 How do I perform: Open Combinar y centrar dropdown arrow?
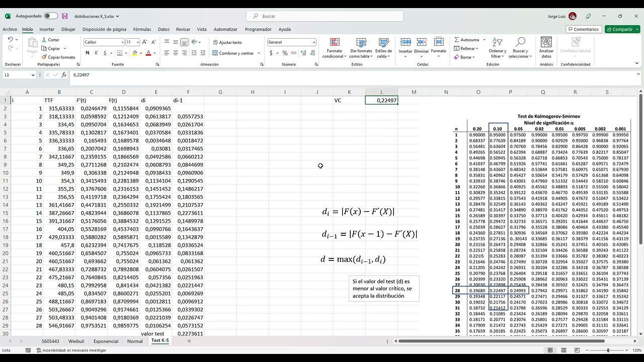tap(259, 53)
